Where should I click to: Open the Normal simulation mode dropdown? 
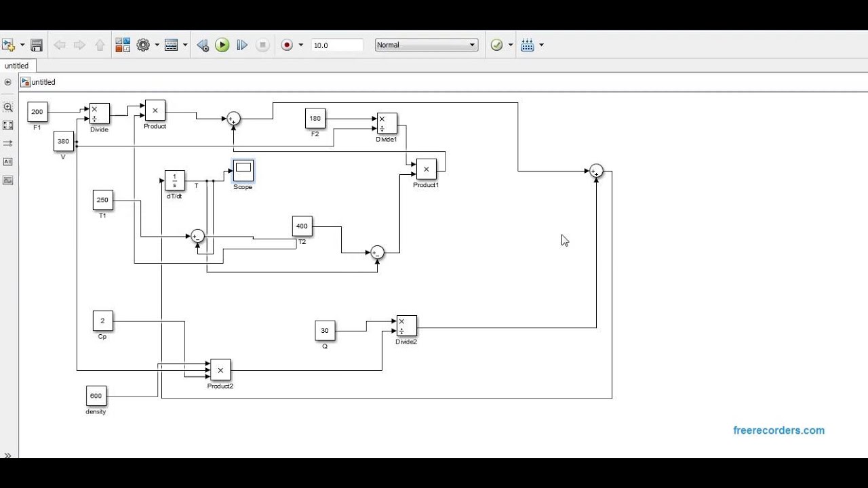(426, 45)
